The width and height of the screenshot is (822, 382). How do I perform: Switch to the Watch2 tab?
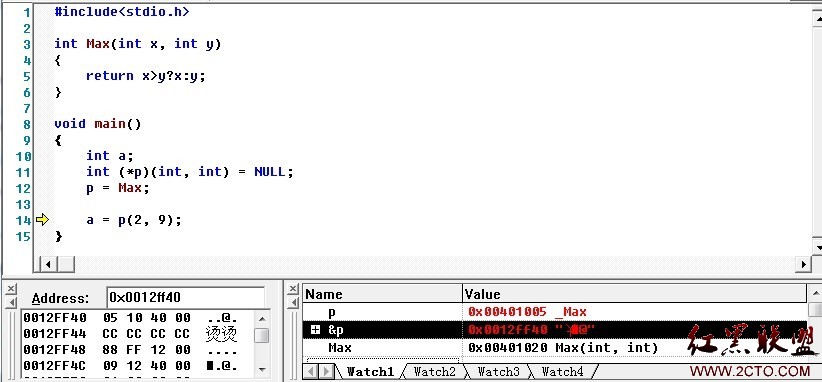(x=435, y=372)
